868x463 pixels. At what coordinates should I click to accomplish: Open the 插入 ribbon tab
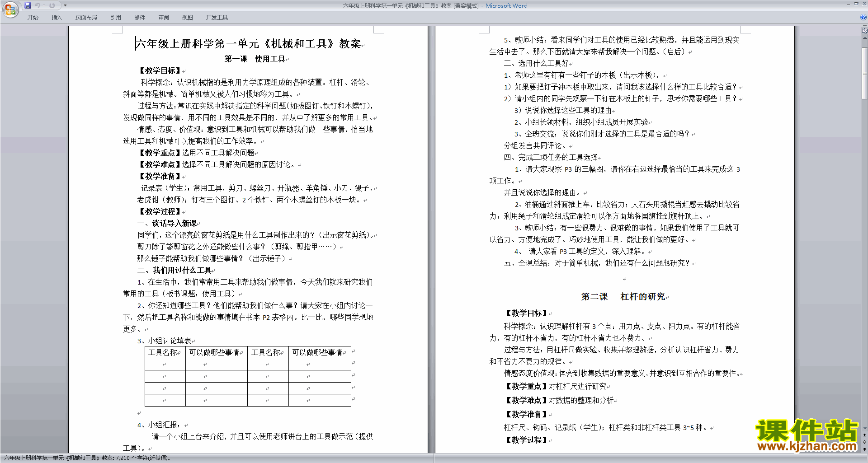pyautogui.click(x=57, y=18)
